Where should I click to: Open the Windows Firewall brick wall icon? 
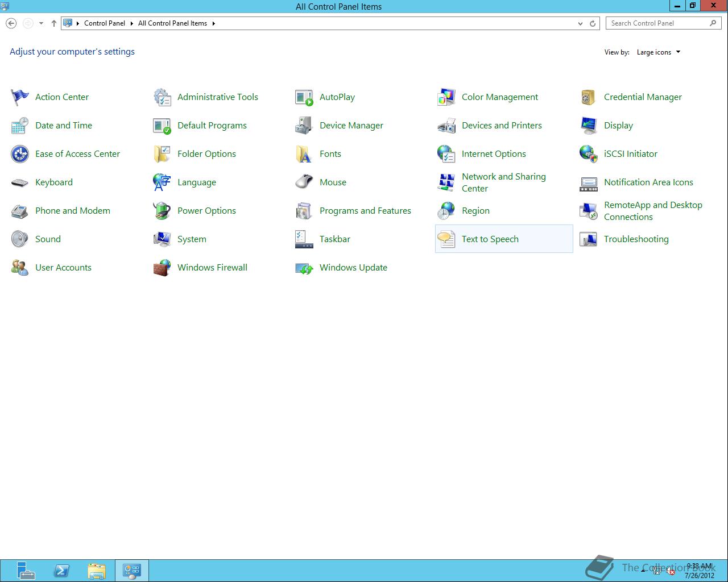pos(162,268)
